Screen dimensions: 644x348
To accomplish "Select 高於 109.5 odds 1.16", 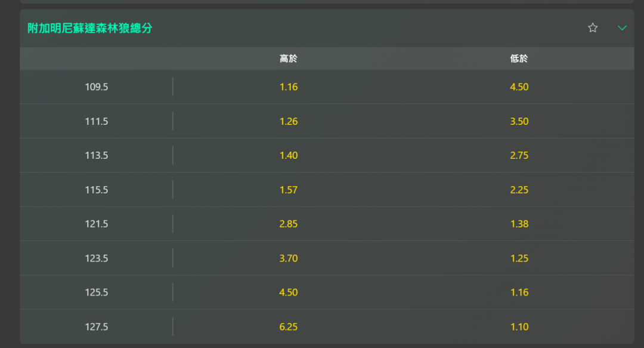I will [289, 87].
